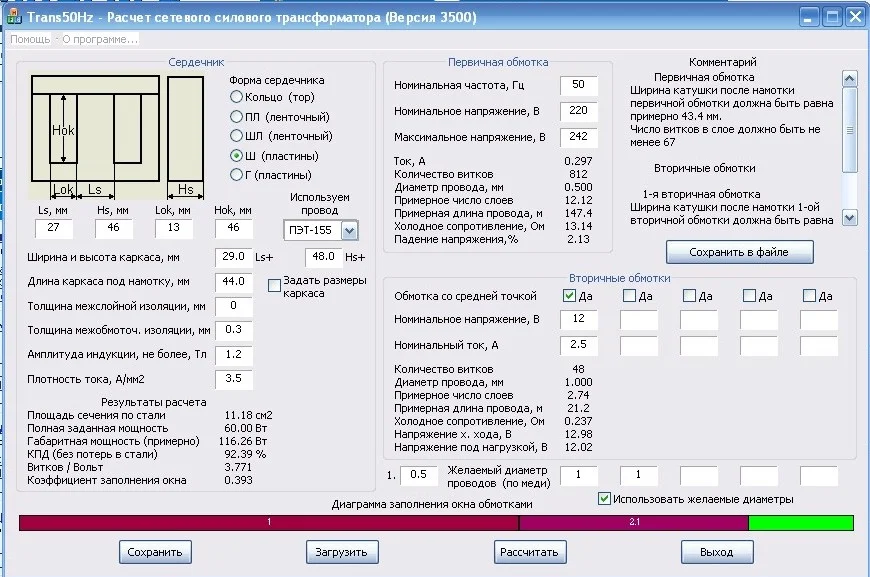Click the Толщина межобмоточ. изоляции field
The image size is (870, 577).
click(x=234, y=330)
